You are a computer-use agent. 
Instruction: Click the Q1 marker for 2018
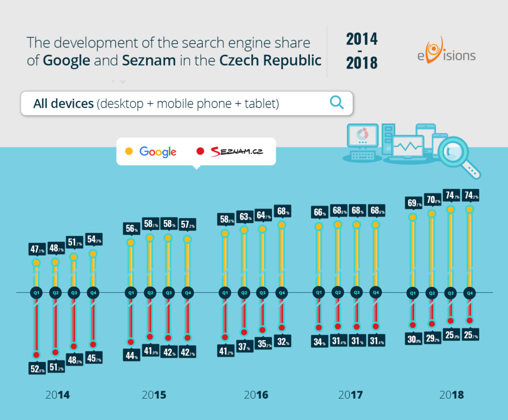point(413,293)
